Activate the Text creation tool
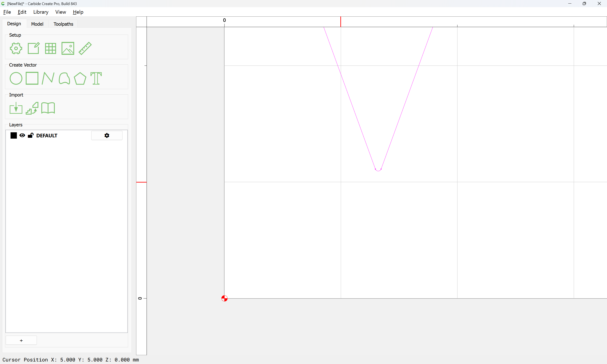607x364 pixels. [96, 78]
